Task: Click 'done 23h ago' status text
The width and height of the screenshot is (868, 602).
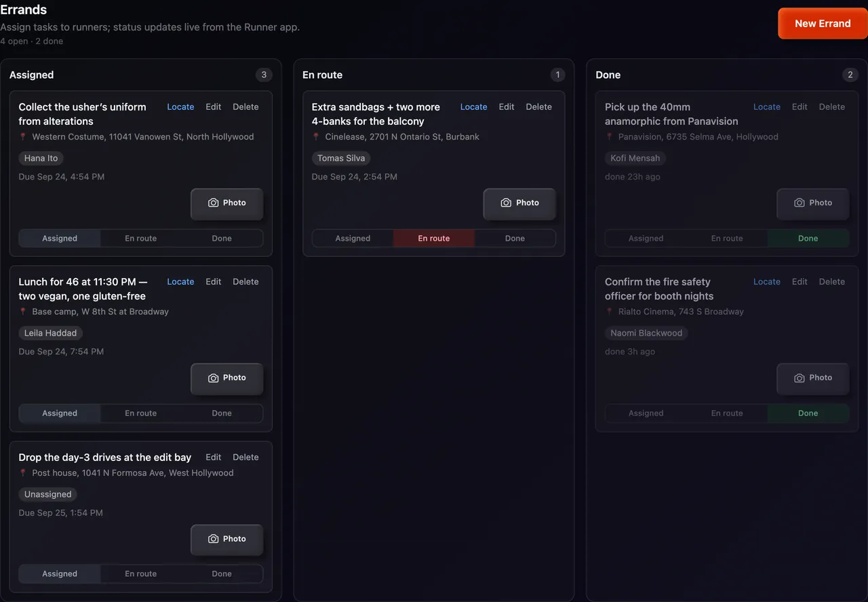Action: (633, 177)
